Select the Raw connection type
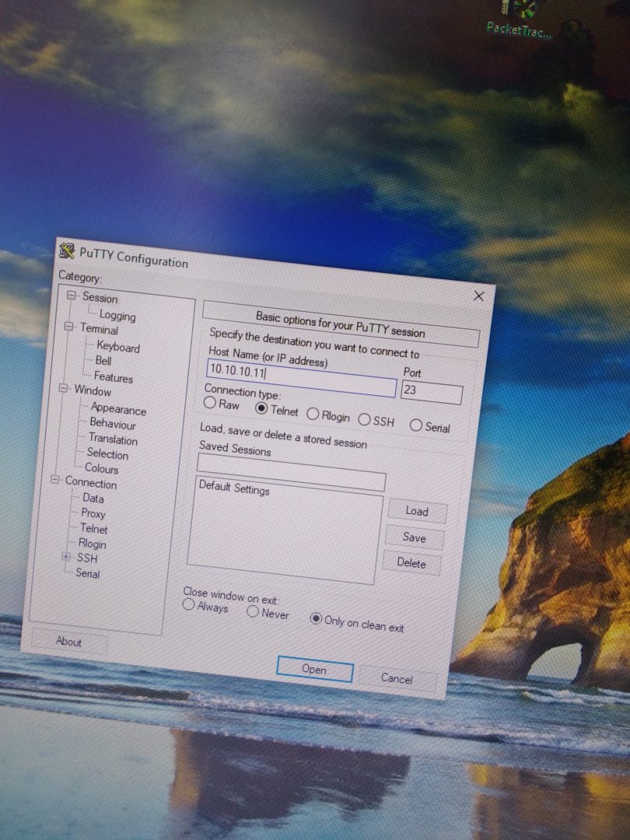This screenshot has height=840, width=630. click(210, 402)
